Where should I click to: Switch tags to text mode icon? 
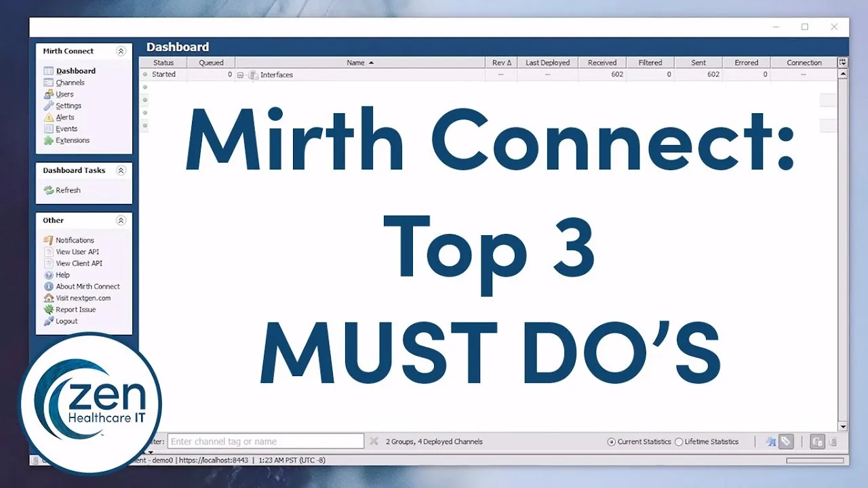771,442
